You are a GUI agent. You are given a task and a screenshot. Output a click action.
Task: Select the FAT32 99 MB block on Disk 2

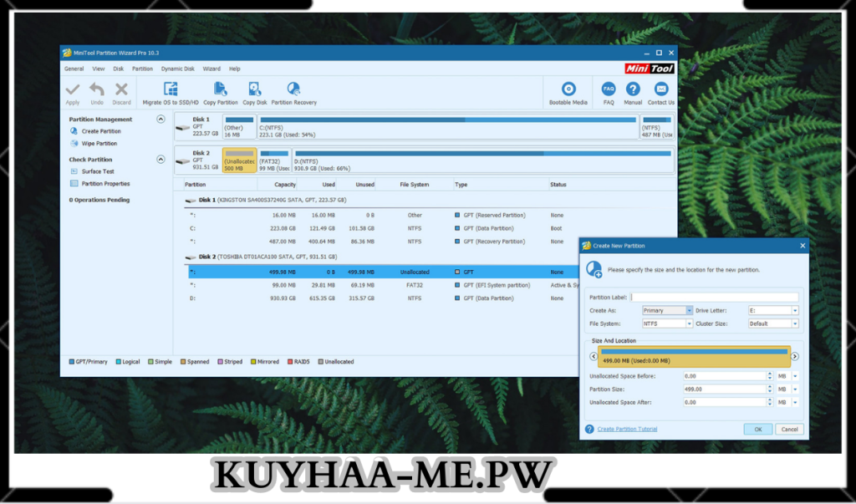pyautogui.click(x=274, y=160)
